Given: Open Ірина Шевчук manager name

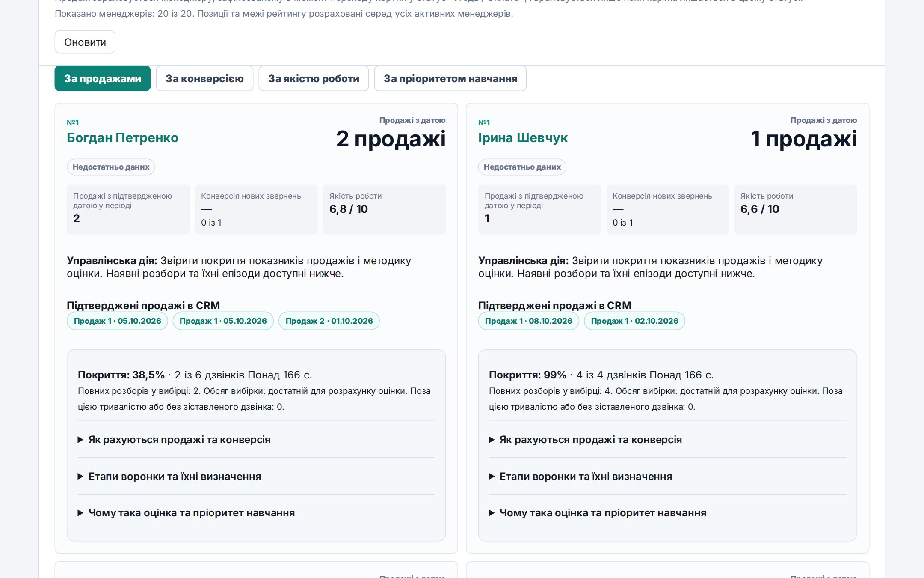Looking at the screenshot, I should [523, 138].
